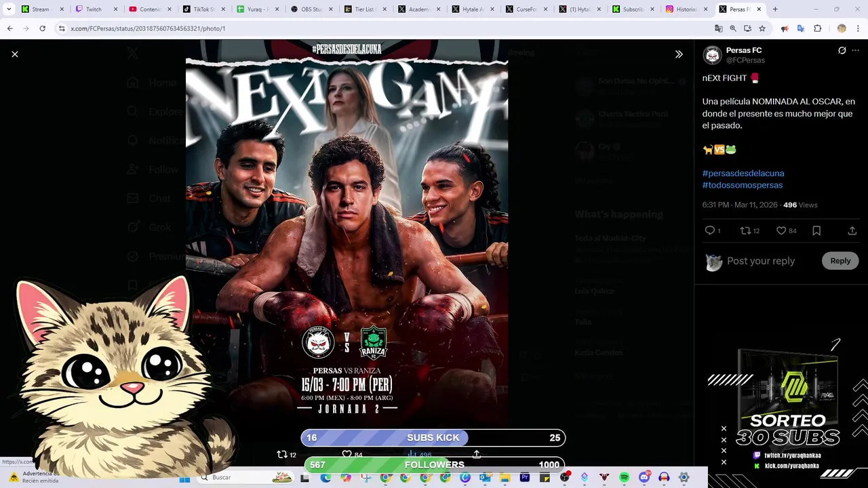Bookmark this page with the star icon
The height and width of the screenshot is (488, 868).
pyautogui.click(x=762, y=28)
